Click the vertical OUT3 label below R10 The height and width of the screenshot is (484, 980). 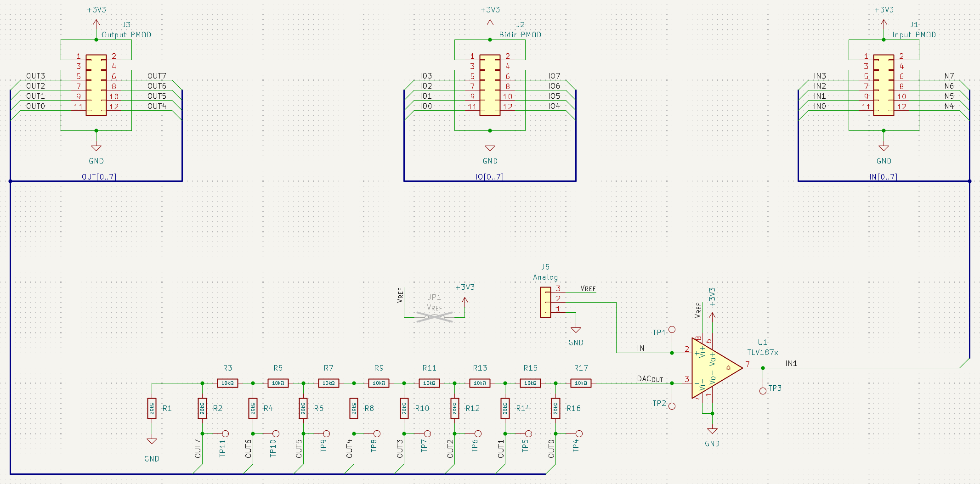[x=400, y=449]
